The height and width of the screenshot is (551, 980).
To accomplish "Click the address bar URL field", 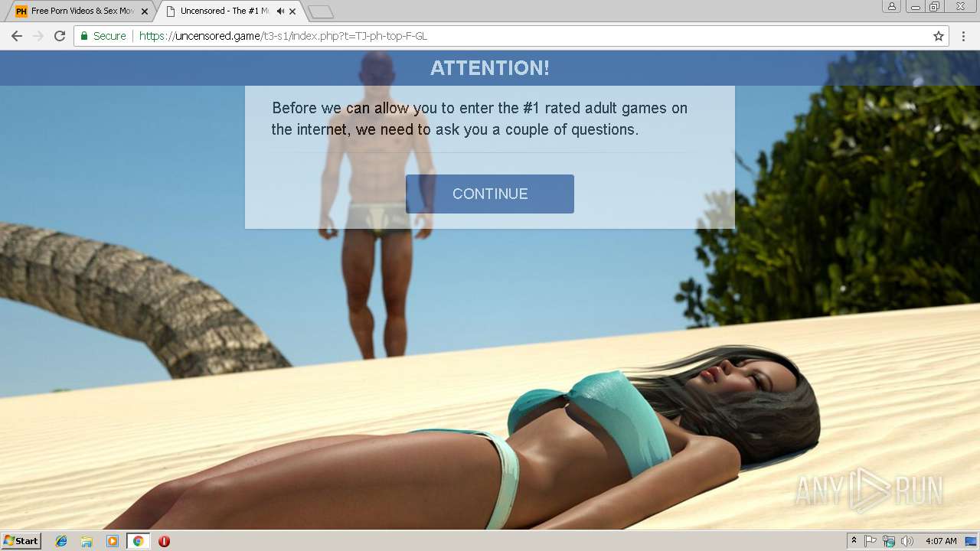I will [x=511, y=36].
